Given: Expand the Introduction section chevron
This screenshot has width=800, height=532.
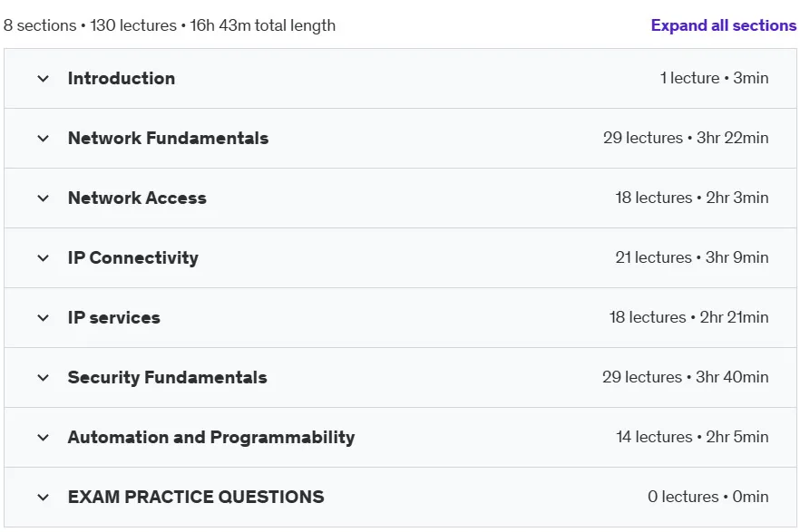Looking at the screenshot, I should pyautogui.click(x=44, y=79).
